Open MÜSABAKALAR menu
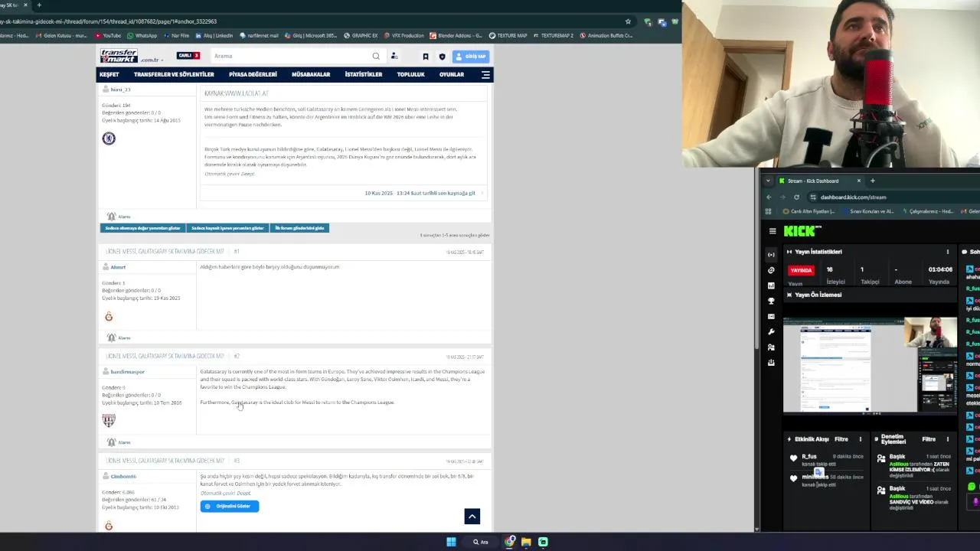The width and height of the screenshot is (980, 551). tap(311, 74)
